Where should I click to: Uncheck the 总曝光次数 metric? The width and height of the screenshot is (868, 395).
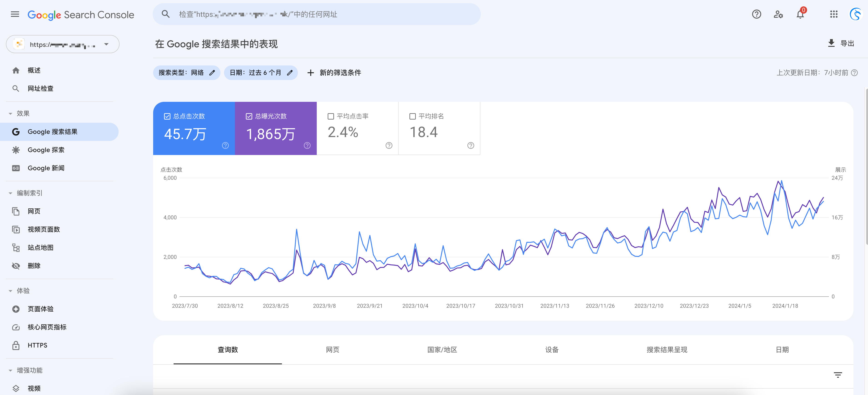pos(249,116)
